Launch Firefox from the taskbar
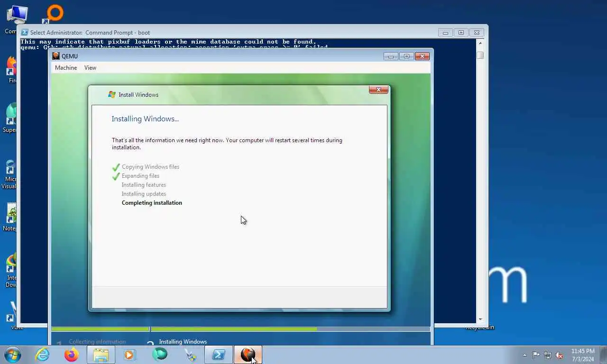 coord(72,355)
